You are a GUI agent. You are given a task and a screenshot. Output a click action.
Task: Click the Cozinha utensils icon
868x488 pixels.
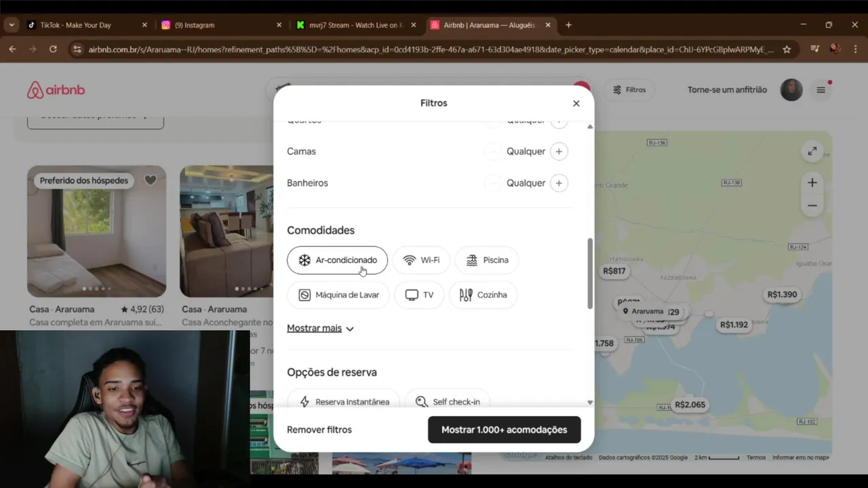pyautogui.click(x=466, y=295)
